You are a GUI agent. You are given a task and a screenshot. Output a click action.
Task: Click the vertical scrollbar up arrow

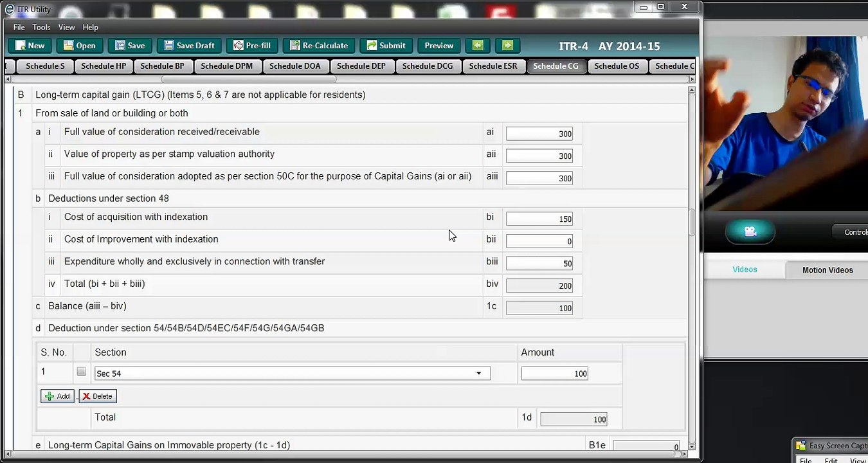point(692,91)
